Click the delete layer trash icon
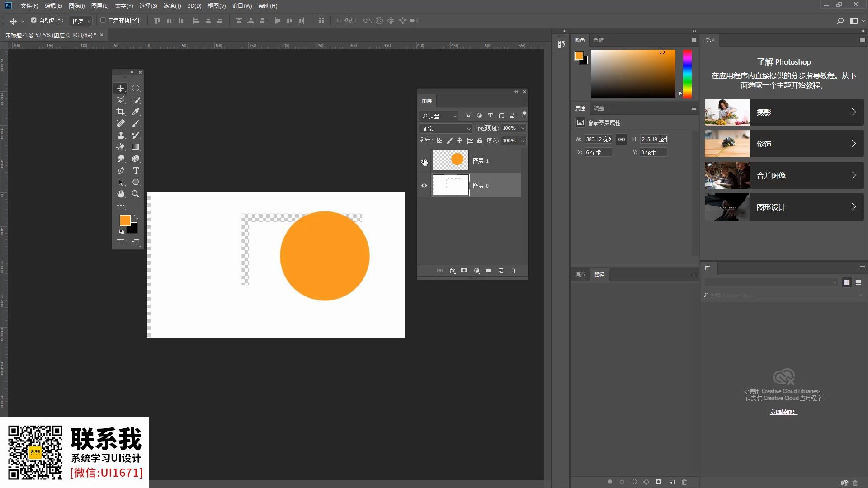 (513, 271)
